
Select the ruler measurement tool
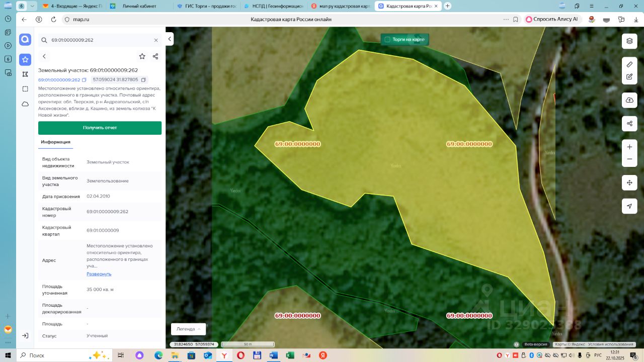[x=629, y=64]
